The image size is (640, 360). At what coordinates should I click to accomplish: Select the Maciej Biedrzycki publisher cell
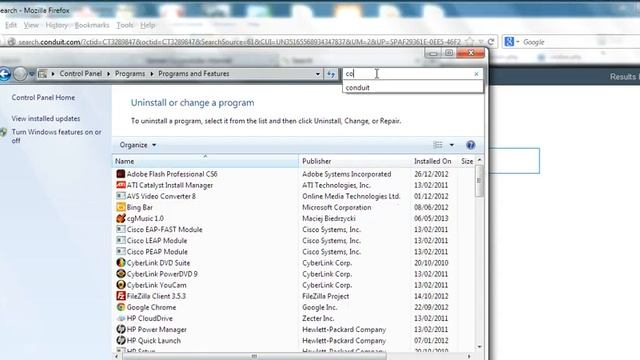click(x=329, y=218)
